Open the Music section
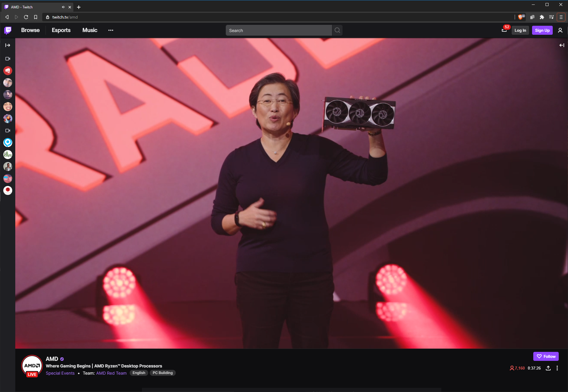The width and height of the screenshot is (568, 392). coord(90,30)
